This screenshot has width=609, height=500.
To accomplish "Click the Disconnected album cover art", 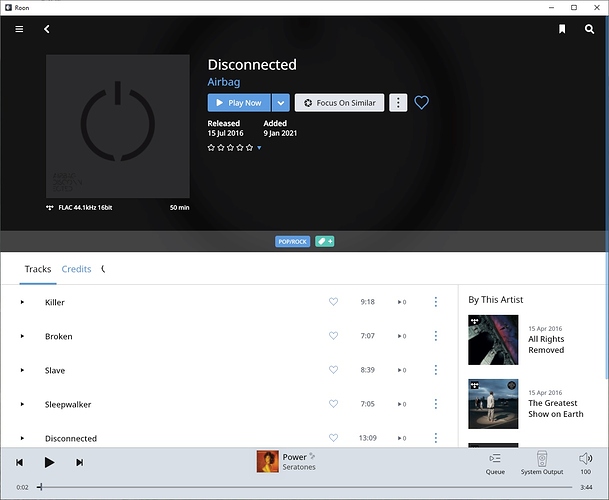I will [x=118, y=126].
